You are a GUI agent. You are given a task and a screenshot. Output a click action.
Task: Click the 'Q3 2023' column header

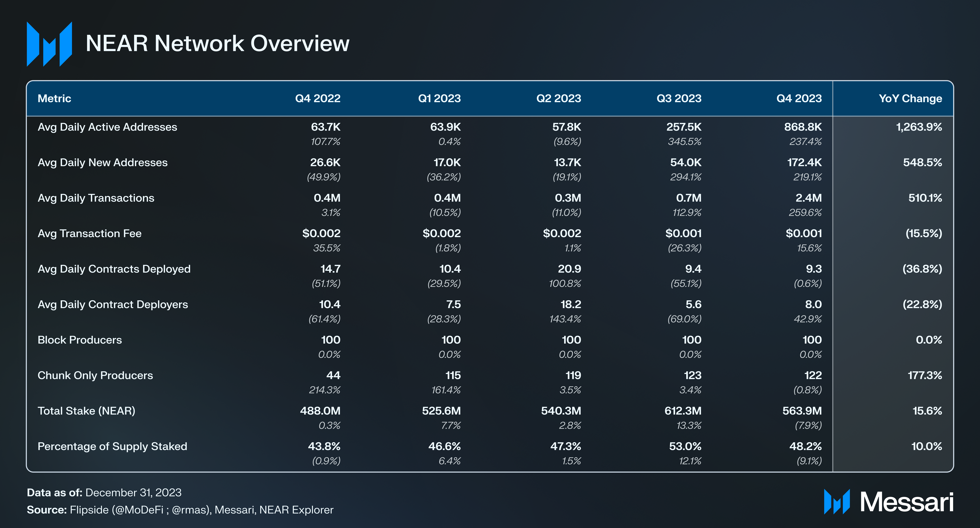pyautogui.click(x=679, y=99)
